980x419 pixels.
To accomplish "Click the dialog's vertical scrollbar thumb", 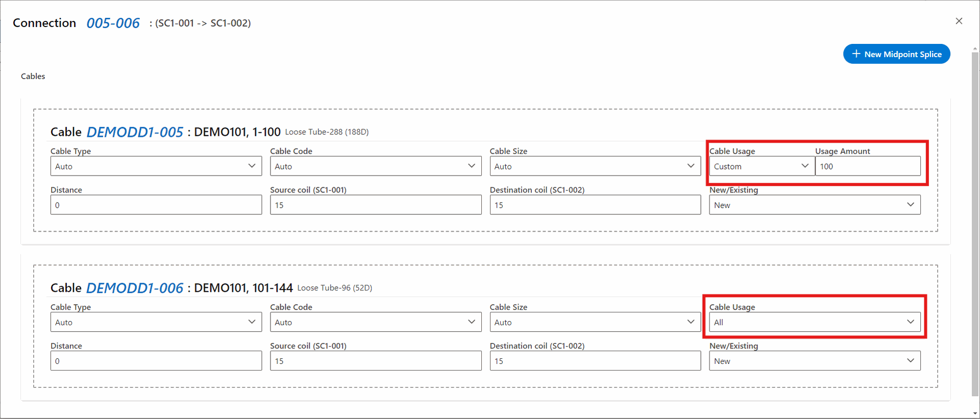I will point(975,224).
